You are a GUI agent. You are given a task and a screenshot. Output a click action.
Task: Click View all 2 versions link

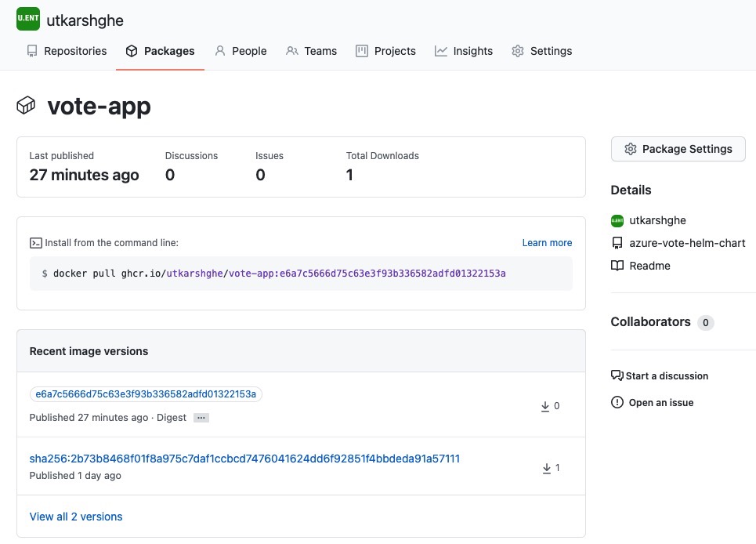click(76, 517)
